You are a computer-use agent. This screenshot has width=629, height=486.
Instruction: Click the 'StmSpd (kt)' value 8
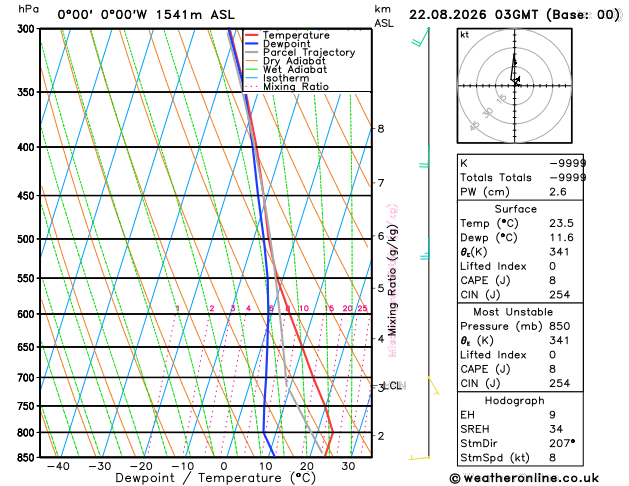553,458
